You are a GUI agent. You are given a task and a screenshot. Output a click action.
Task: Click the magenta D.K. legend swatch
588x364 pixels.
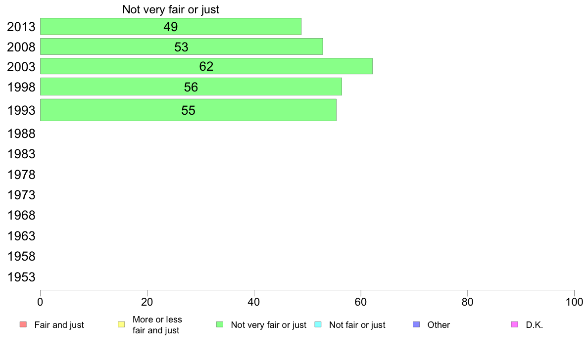coord(515,324)
